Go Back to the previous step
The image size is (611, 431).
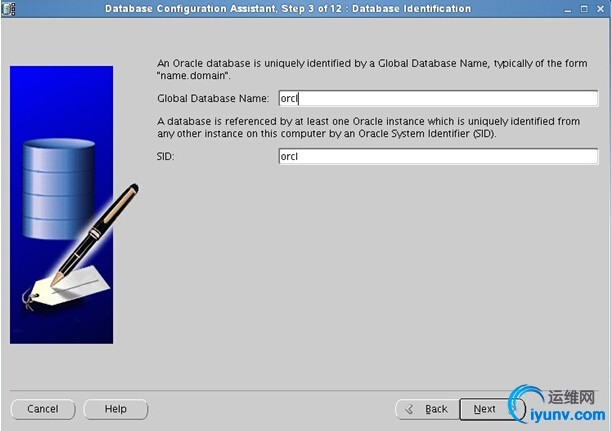point(427,409)
